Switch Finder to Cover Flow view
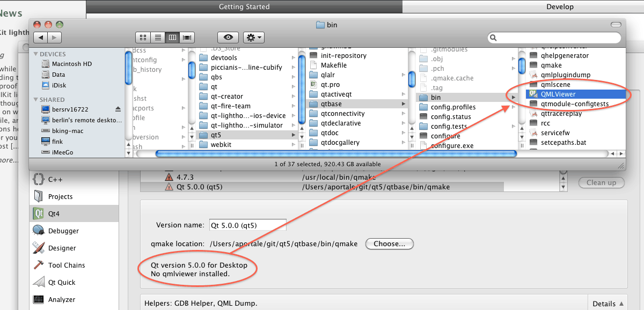Screen dimensions: 644x310 (187, 38)
